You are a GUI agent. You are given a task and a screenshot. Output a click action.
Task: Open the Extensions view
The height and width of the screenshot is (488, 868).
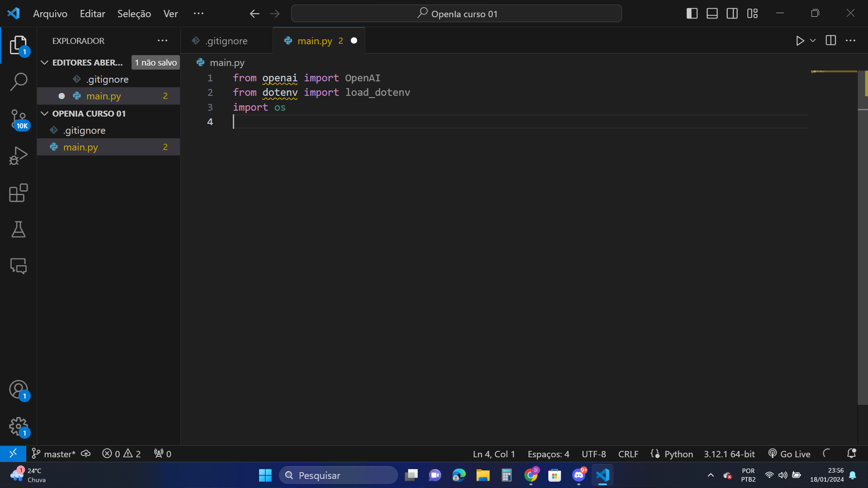19,193
